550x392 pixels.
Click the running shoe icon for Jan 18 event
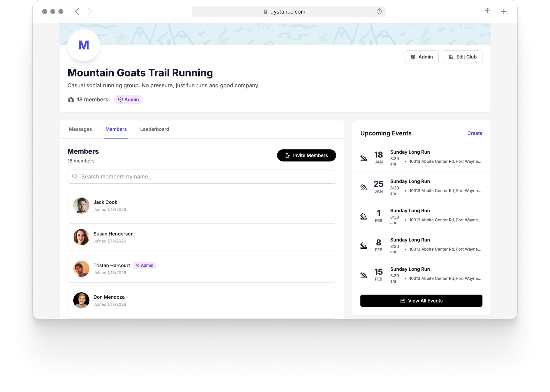(364, 158)
